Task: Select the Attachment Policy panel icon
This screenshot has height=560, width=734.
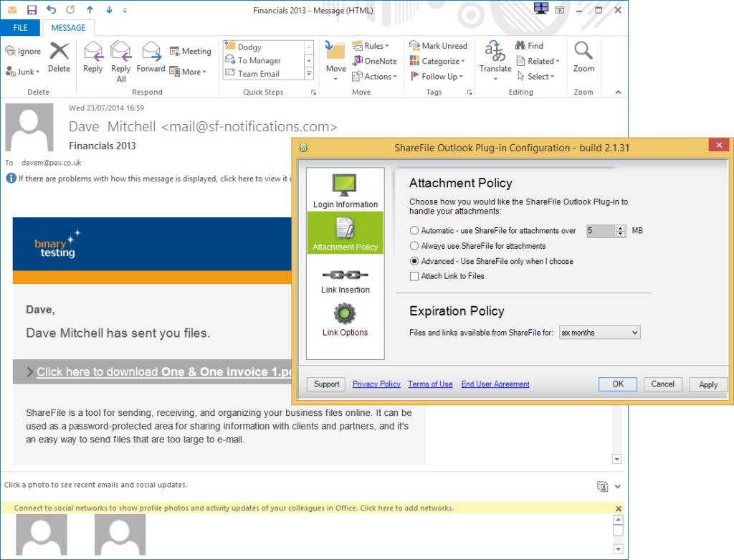Action: [345, 237]
